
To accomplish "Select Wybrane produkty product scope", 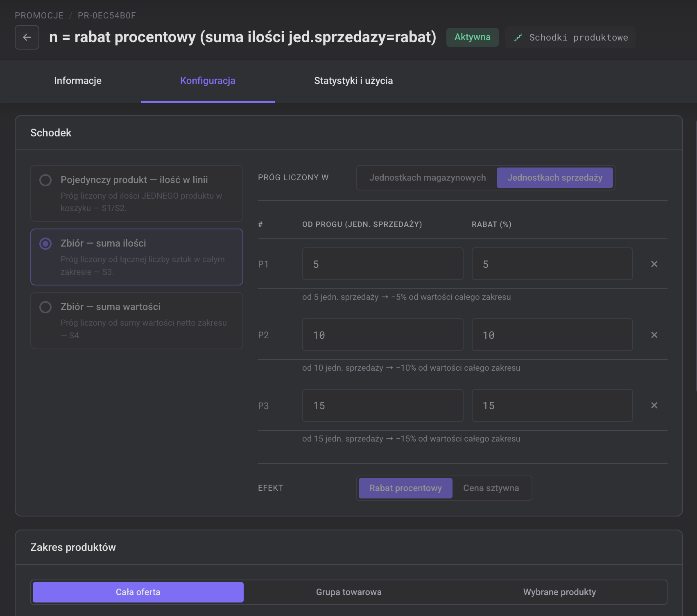I will [559, 592].
